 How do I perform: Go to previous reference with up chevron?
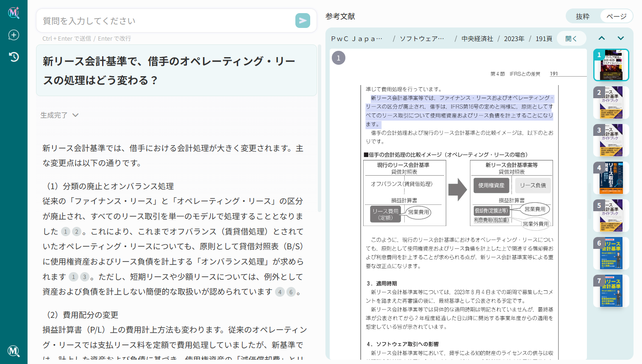[601, 38]
